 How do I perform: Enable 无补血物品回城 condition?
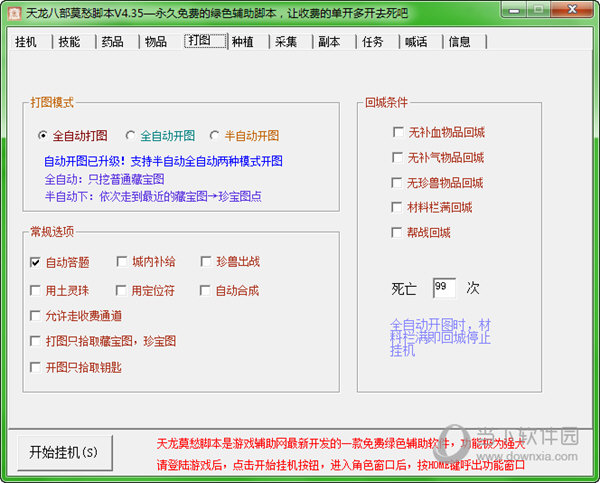pos(398,132)
